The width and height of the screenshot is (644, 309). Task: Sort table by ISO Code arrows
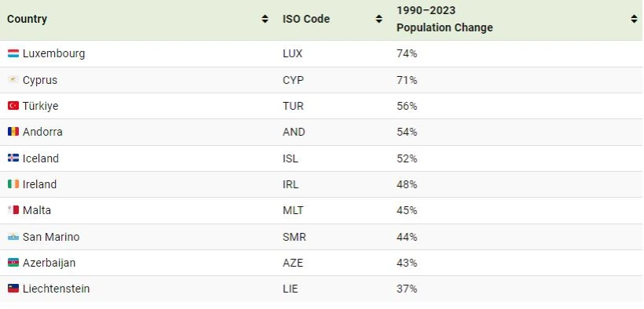coord(379,19)
